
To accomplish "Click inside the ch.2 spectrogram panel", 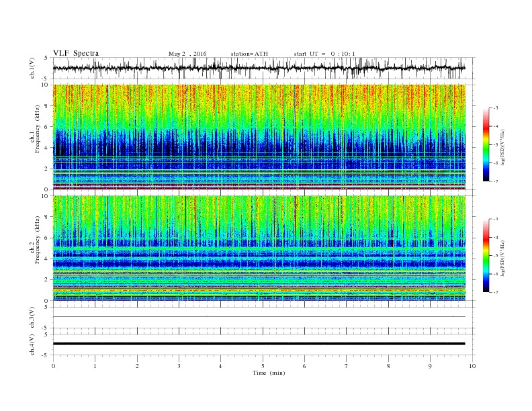I will pyautogui.click(x=259, y=248).
